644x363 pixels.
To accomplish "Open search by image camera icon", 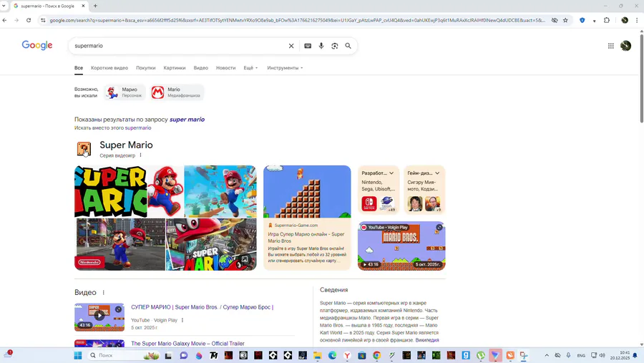I will pyautogui.click(x=335, y=46).
